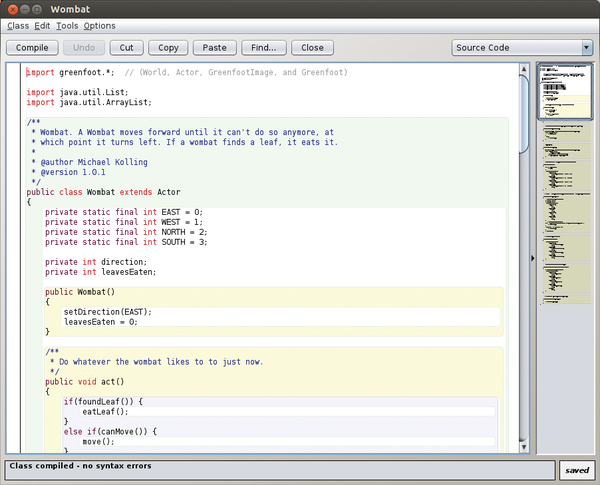Open the Source Code view dropdown
This screenshot has width=600, height=485.
tap(522, 48)
